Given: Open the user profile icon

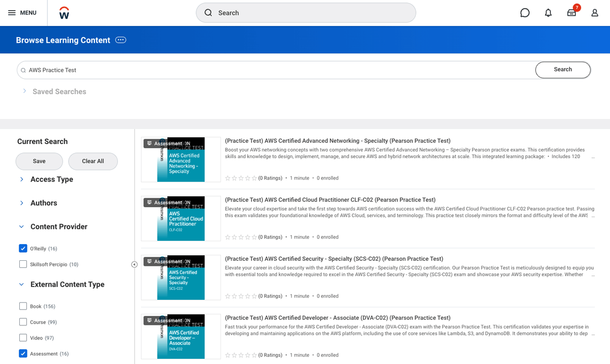Looking at the screenshot, I should [x=595, y=13].
